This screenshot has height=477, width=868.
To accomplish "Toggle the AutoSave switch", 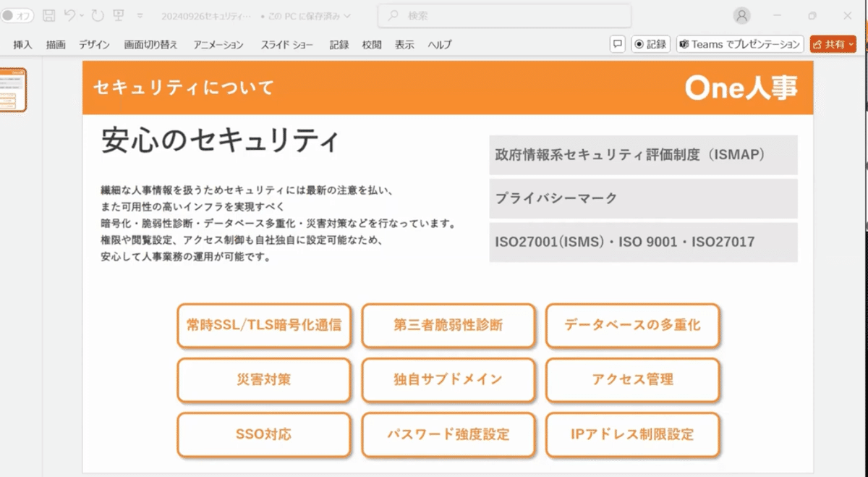I will tap(16, 15).
